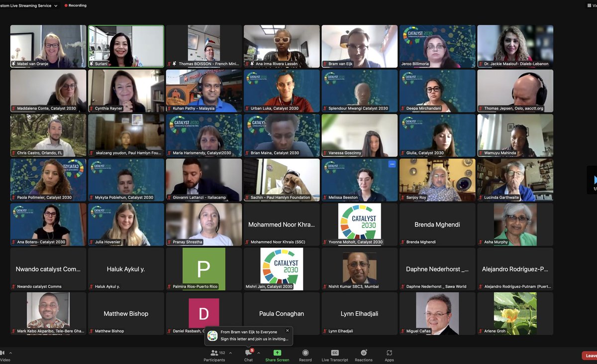Select Kuhan Pathy - Malaysia video tile
The height and width of the screenshot is (364, 597).
tap(203, 91)
